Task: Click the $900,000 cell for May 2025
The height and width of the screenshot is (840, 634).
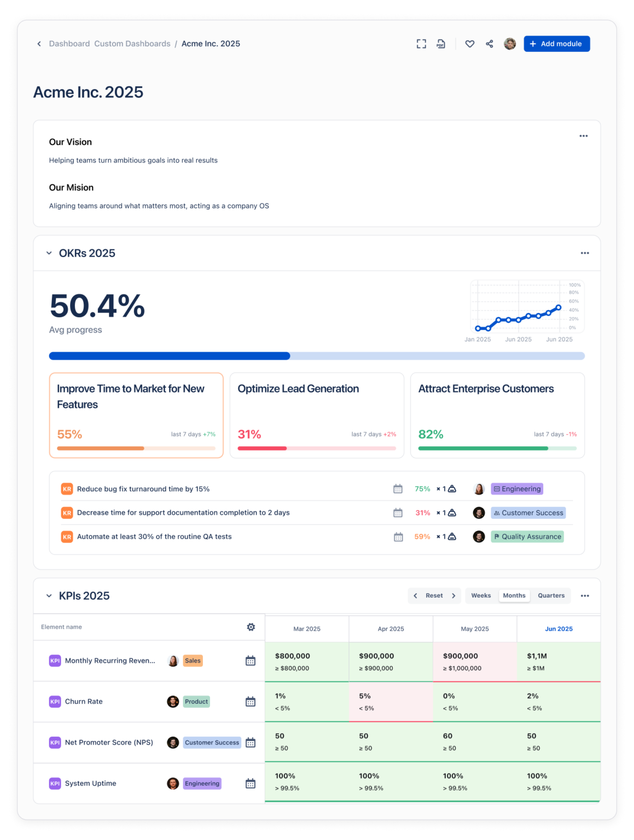Action: pyautogui.click(x=475, y=662)
